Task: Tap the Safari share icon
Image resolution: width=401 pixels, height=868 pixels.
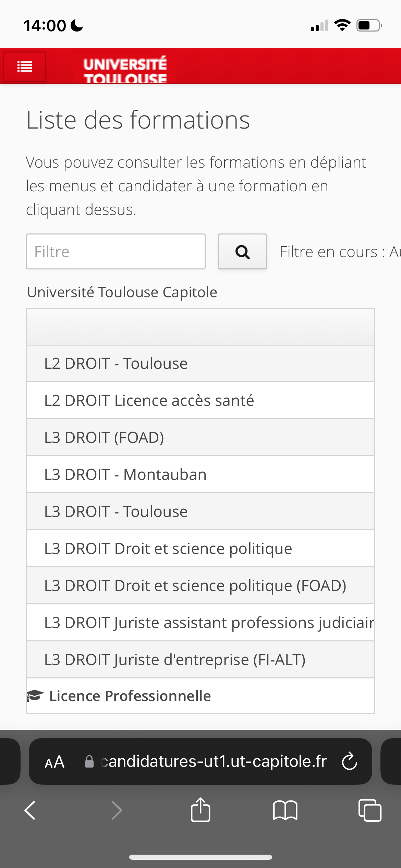Action: [x=200, y=810]
